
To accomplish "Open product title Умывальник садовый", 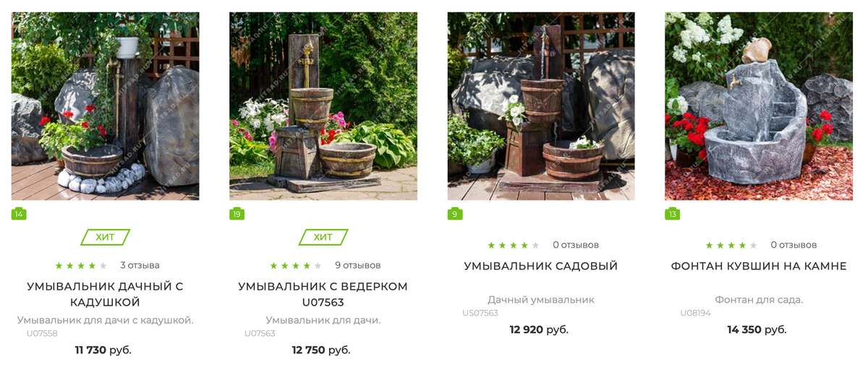I will click(x=541, y=266).
